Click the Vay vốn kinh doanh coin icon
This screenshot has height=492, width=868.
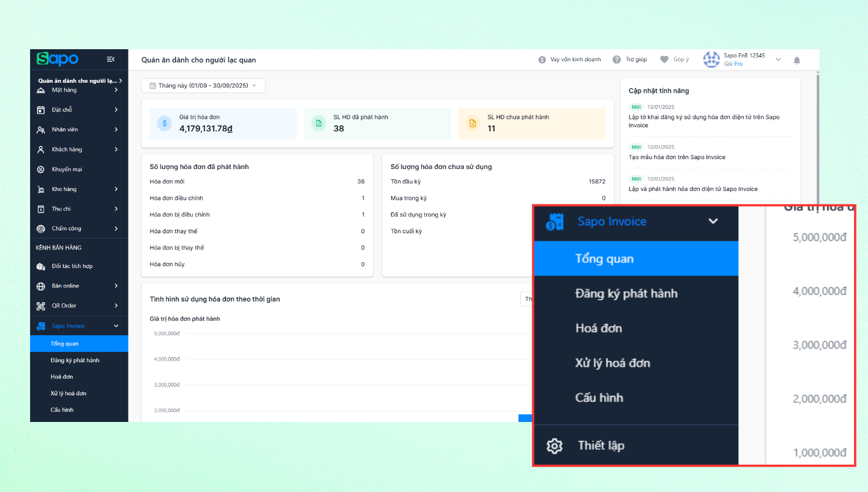pos(542,60)
